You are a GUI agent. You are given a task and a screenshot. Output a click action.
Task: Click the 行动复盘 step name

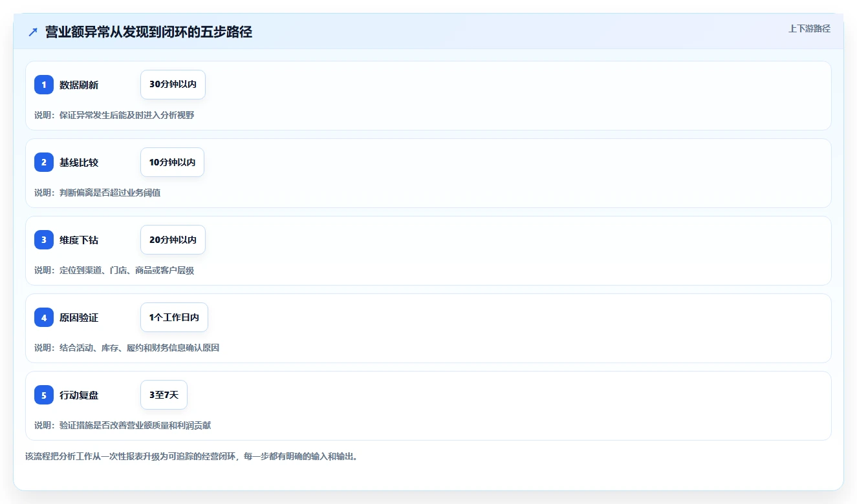pyautogui.click(x=79, y=395)
